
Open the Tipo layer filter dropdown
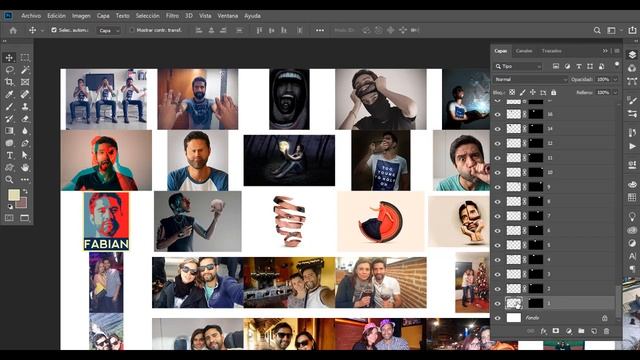coord(518,66)
